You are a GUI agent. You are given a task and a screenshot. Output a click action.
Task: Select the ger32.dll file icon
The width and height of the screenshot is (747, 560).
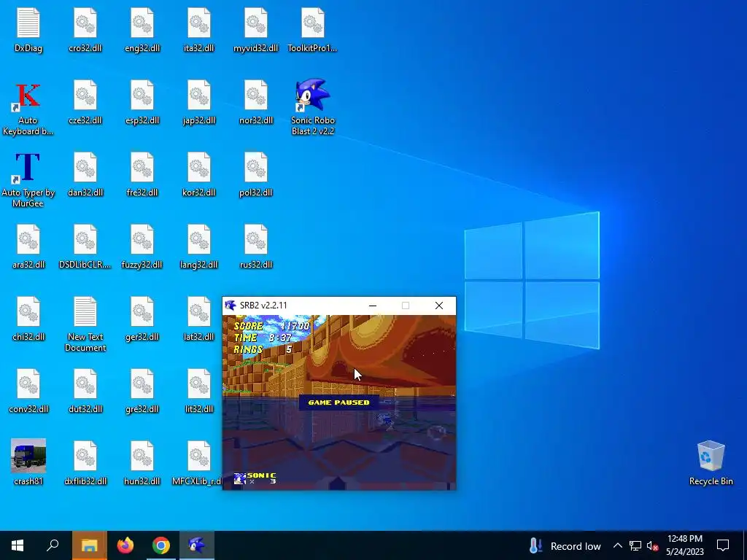142,311
